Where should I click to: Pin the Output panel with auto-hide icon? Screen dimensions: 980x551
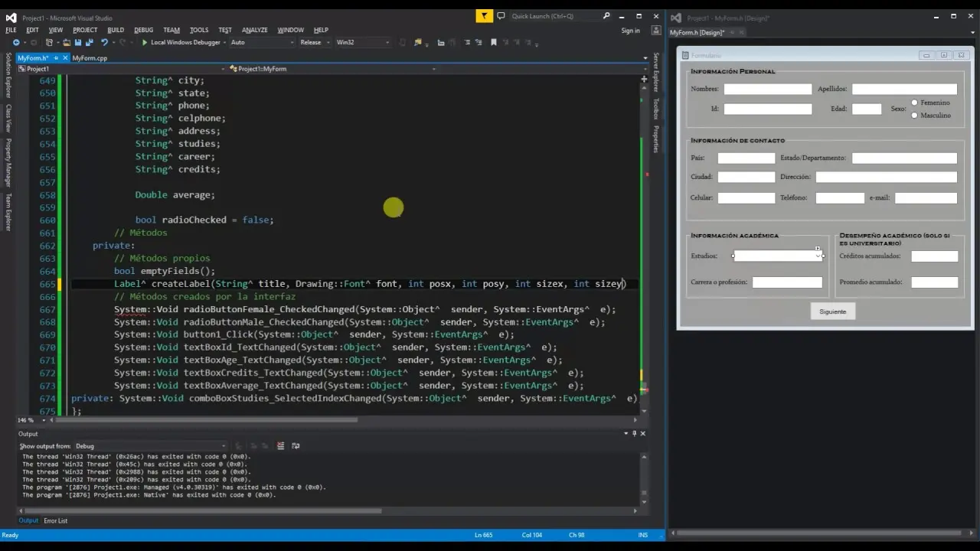634,434
